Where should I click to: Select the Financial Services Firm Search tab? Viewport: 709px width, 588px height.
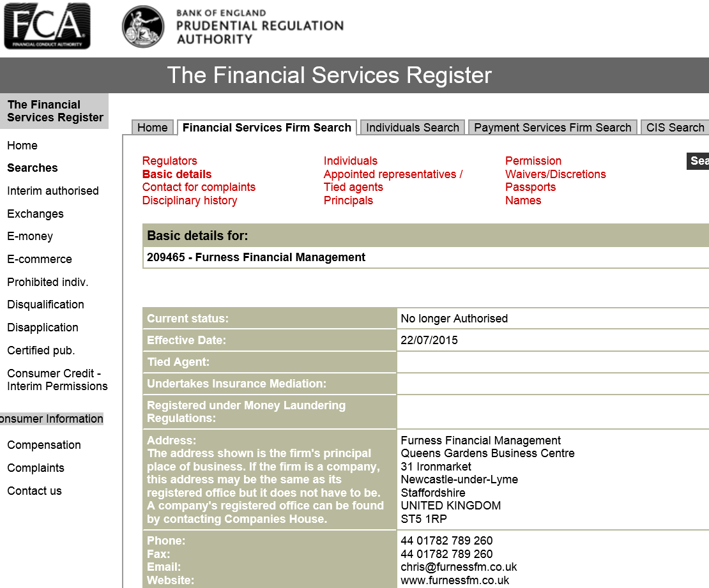point(267,128)
